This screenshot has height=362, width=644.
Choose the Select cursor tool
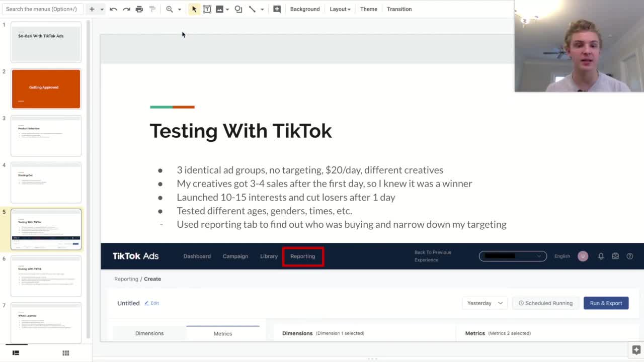click(x=194, y=9)
